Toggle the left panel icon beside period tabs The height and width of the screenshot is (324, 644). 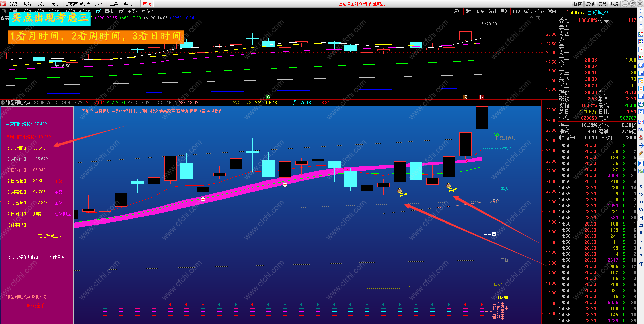[3, 11]
